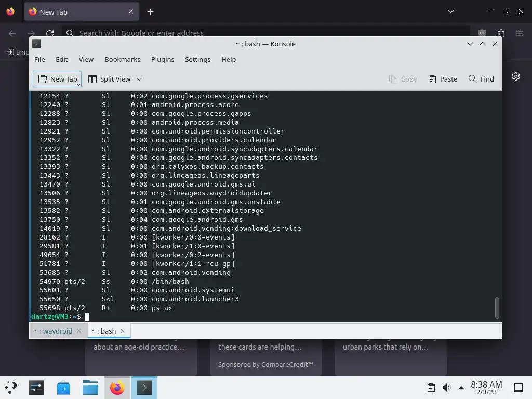This screenshot has width=532, height=399.
Task: Open the Settings menu in Konsole
Action: pyautogui.click(x=197, y=59)
